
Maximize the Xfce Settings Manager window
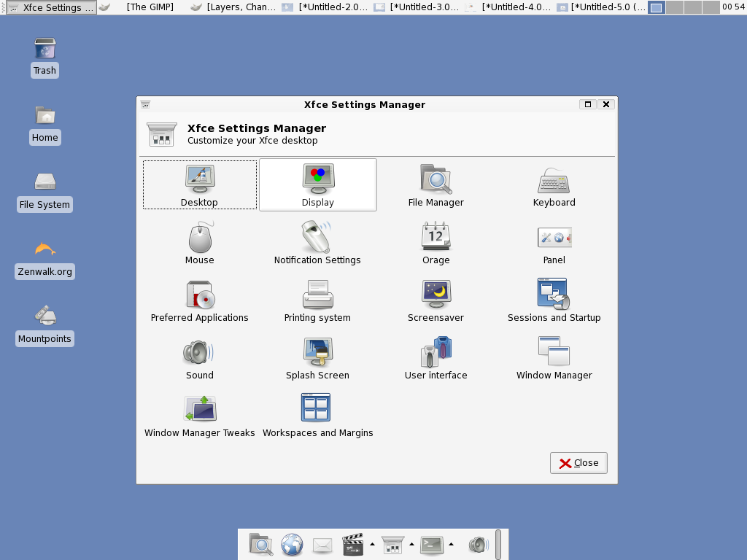click(588, 104)
